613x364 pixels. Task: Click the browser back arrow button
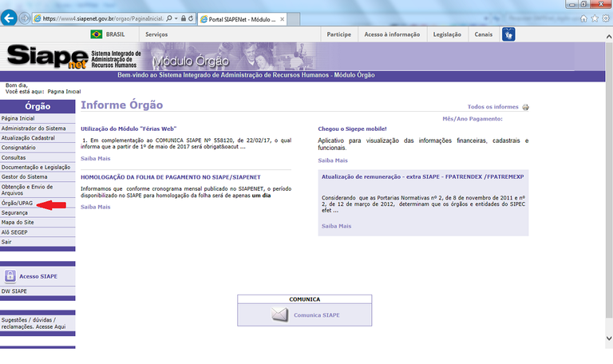[x=10, y=18]
